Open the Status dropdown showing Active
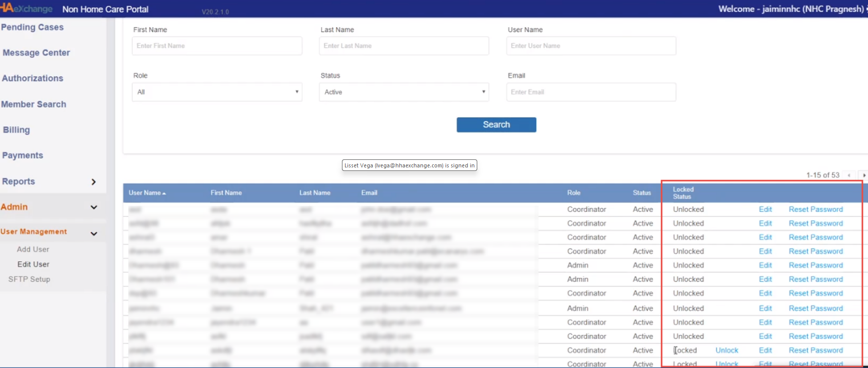Viewport: 868px width, 368px height. point(404,92)
